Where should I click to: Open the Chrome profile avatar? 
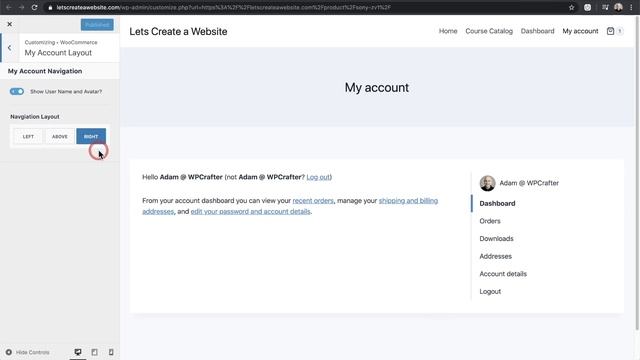618,7
